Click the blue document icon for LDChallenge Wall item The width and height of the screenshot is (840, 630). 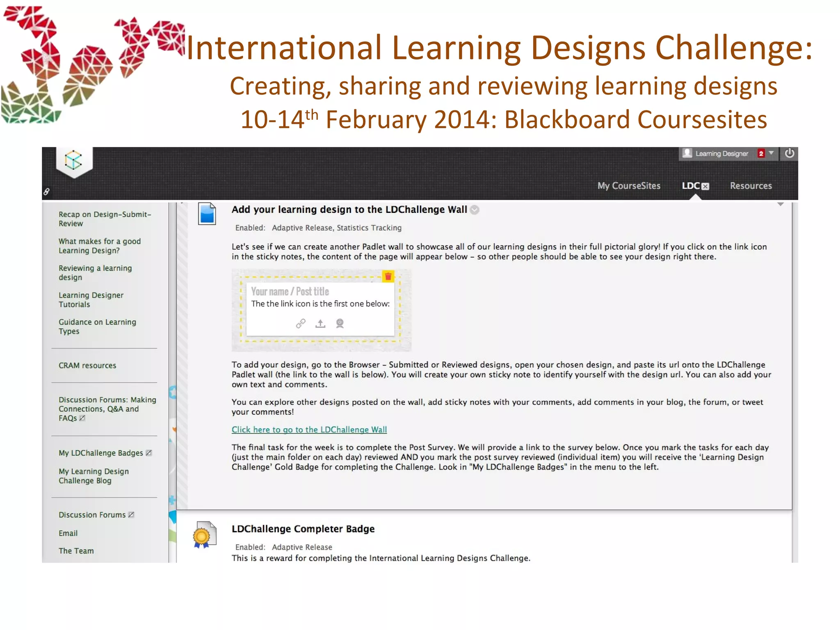pyautogui.click(x=207, y=214)
